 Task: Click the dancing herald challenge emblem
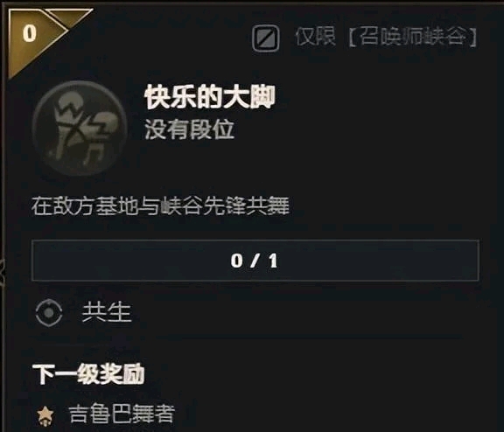[80, 128]
